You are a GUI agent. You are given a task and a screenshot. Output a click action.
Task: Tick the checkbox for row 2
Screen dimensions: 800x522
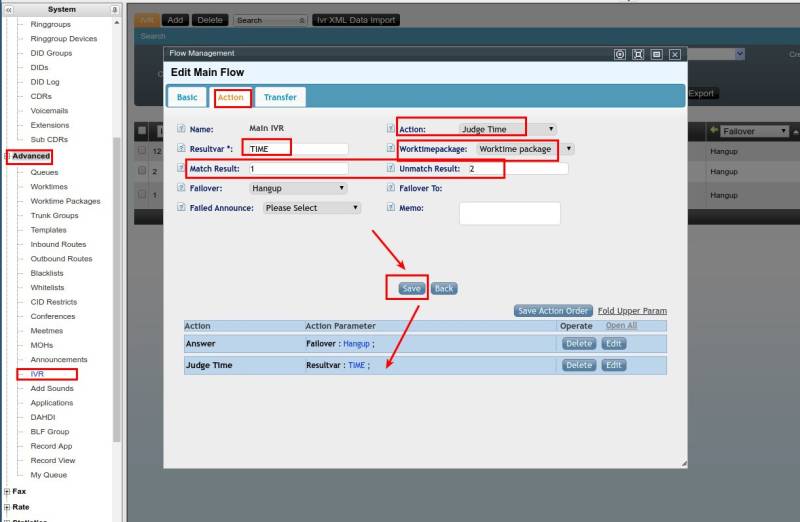[x=142, y=172]
